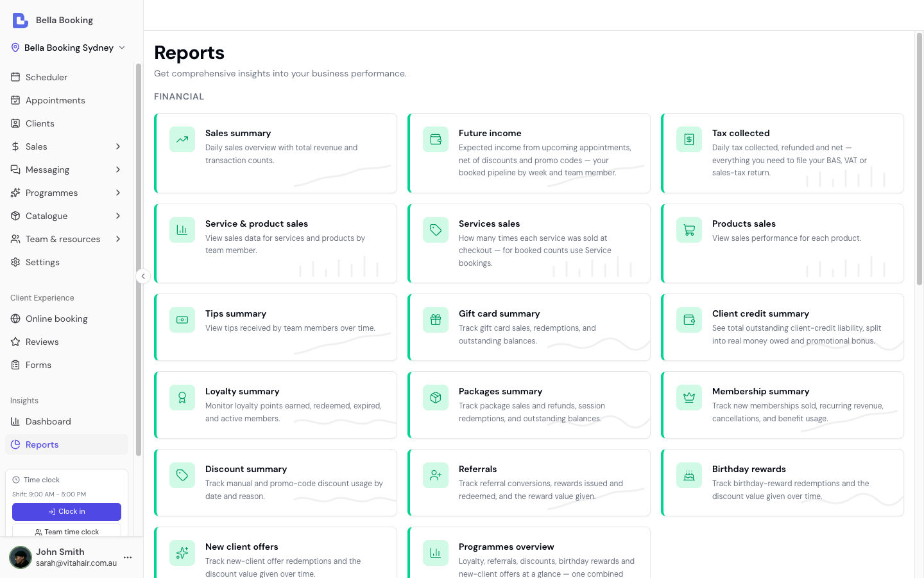Click the Discount summary tag icon

(182, 475)
